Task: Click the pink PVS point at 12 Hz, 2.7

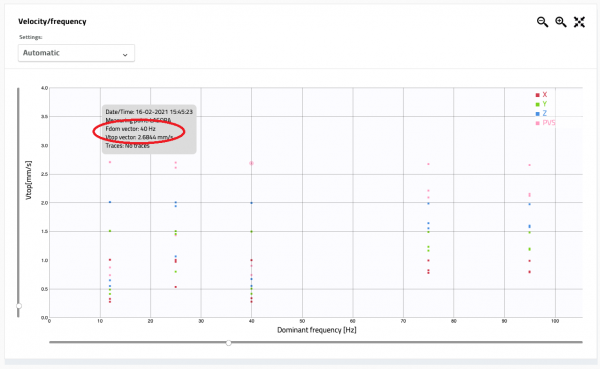Action: tap(110, 162)
